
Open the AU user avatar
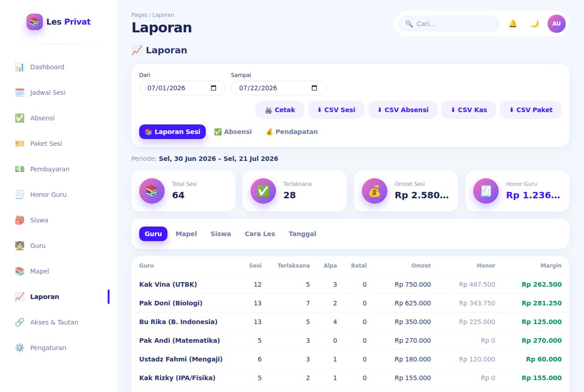(557, 24)
